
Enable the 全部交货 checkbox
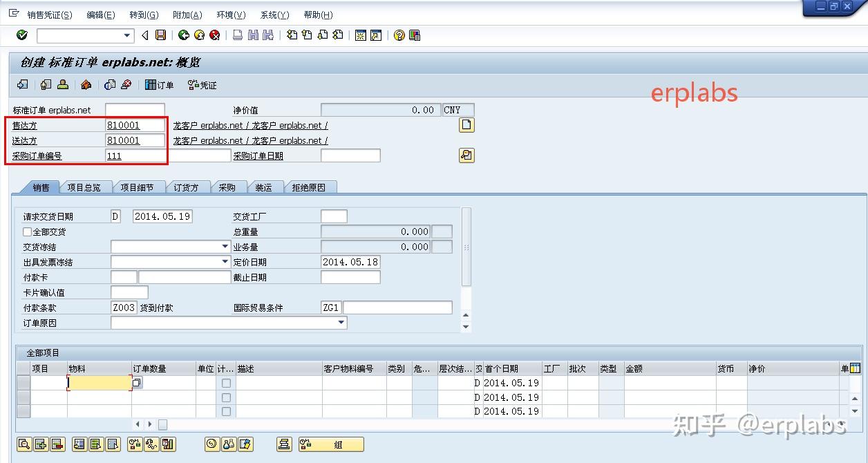[x=26, y=231]
